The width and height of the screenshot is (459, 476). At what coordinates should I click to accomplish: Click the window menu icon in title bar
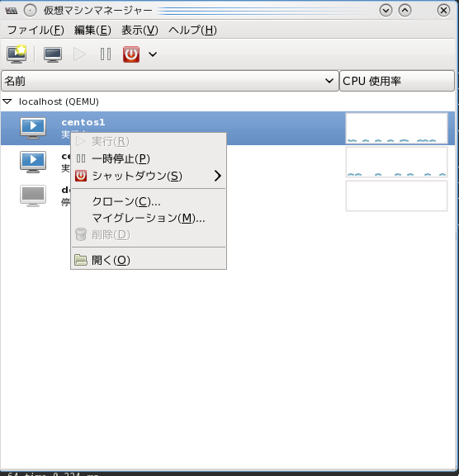tap(12, 11)
